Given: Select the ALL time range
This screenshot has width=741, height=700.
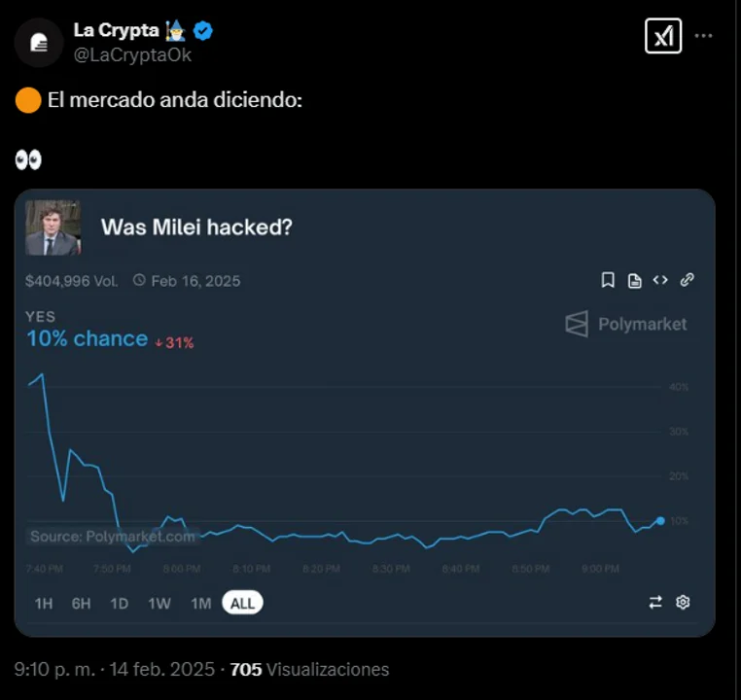Looking at the screenshot, I should point(242,604).
